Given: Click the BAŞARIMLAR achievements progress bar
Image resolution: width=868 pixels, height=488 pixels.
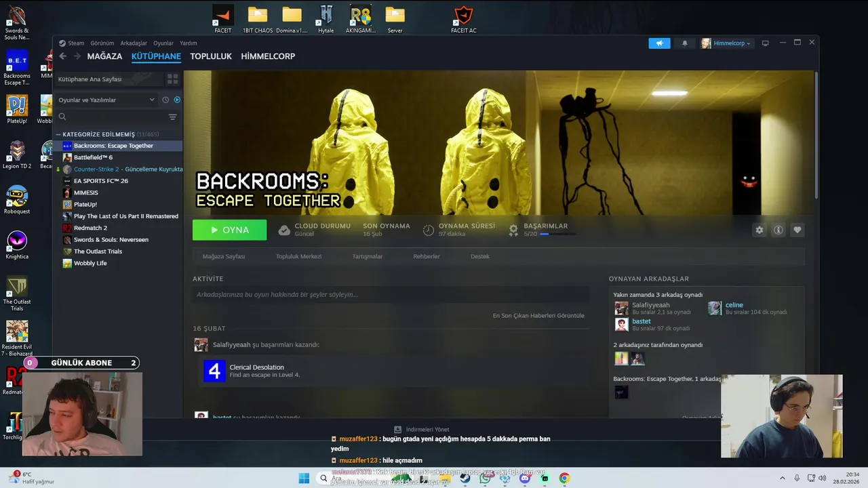Looking at the screenshot, I should [x=559, y=234].
